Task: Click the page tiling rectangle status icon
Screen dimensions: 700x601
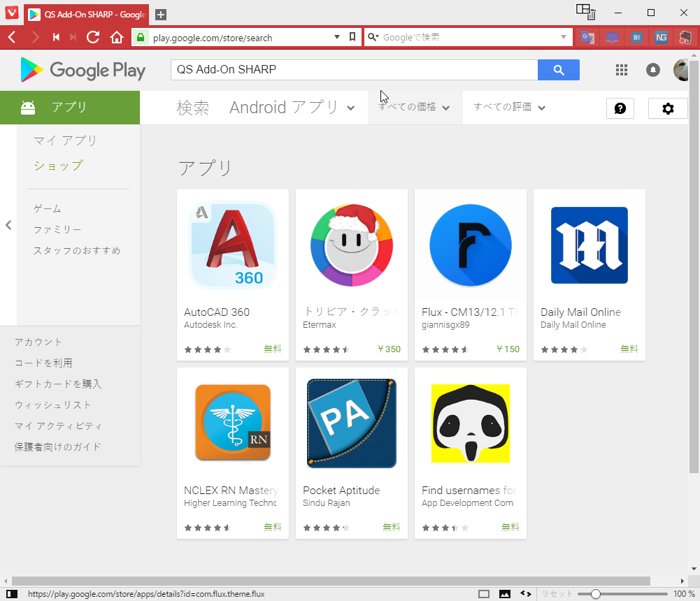Action: click(483, 594)
